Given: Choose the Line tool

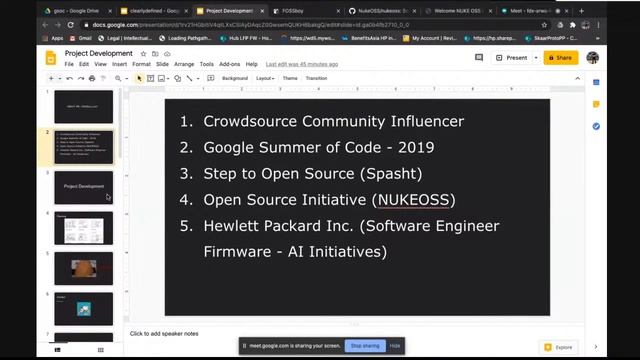Looking at the screenshot, I should coord(190,78).
